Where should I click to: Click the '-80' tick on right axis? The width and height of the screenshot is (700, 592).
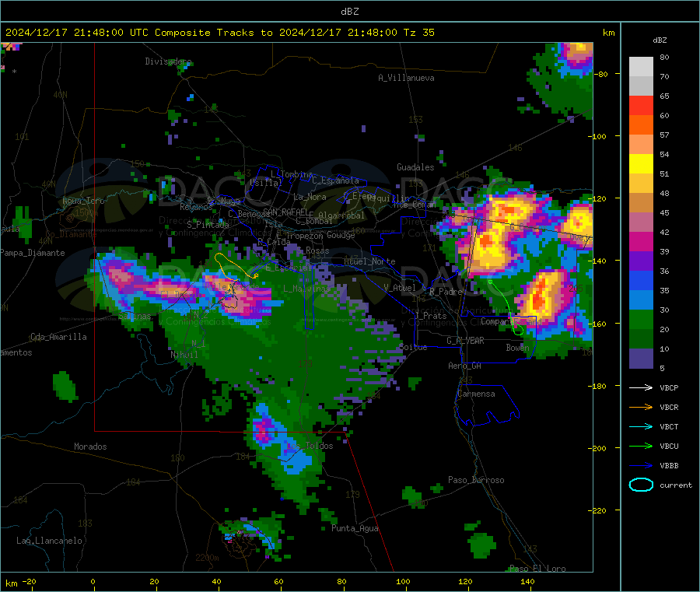click(x=601, y=74)
